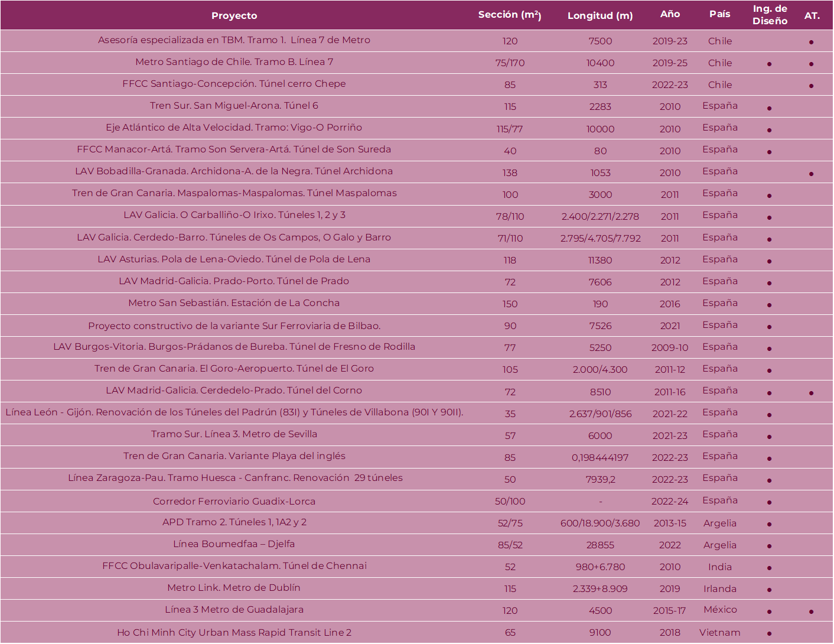Click year value '2011-16'
Screen dimensions: 834x644
pos(670,392)
